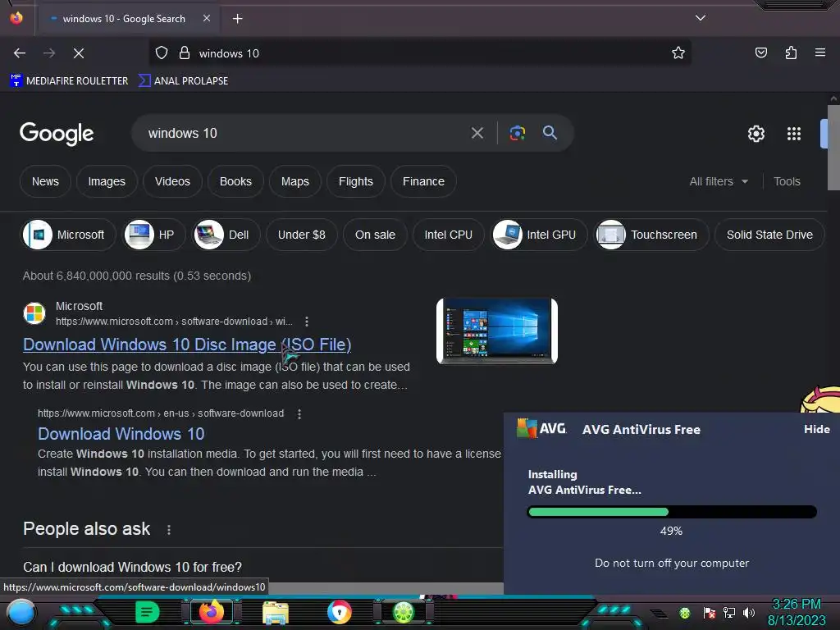
Task: Apply the On sale filter chip
Action: click(375, 235)
